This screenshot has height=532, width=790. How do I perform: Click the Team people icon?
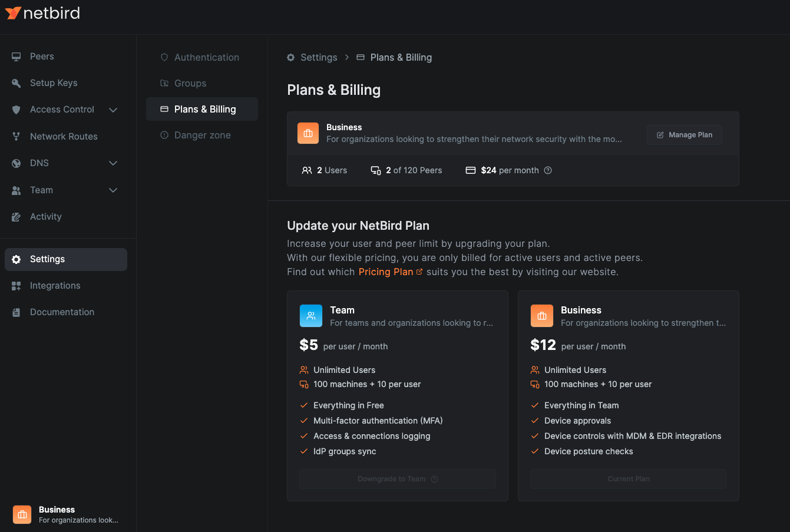tap(16, 190)
